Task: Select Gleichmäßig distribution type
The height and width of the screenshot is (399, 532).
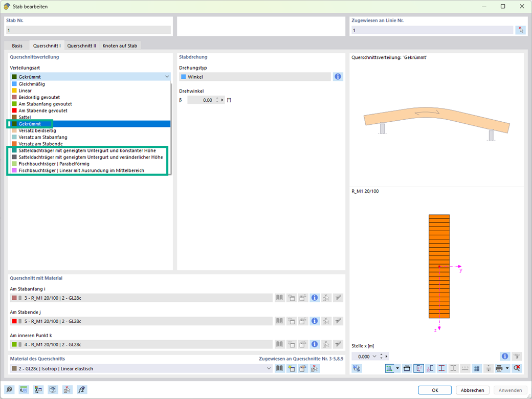Action: (90, 84)
